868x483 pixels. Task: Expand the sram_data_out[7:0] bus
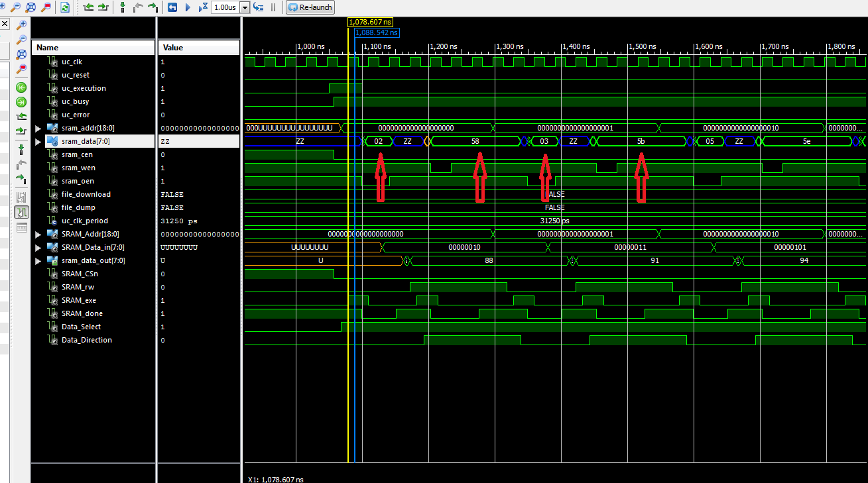click(x=38, y=260)
